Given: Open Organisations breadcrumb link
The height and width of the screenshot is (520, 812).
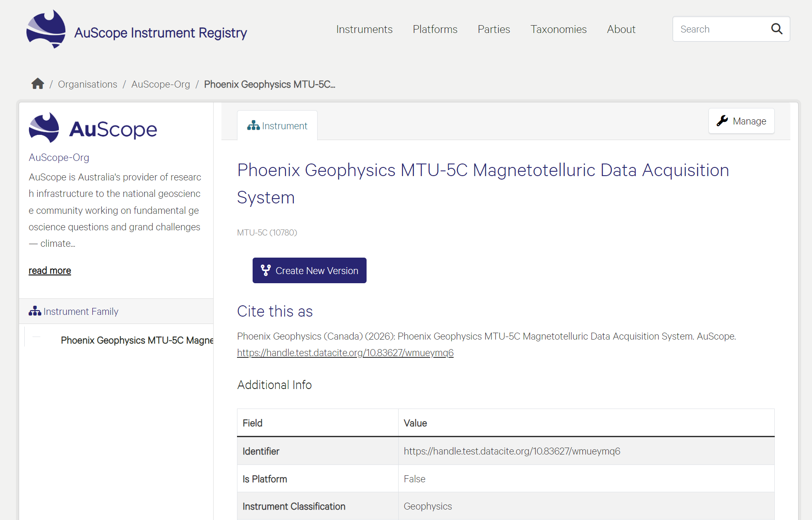Looking at the screenshot, I should point(88,84).
